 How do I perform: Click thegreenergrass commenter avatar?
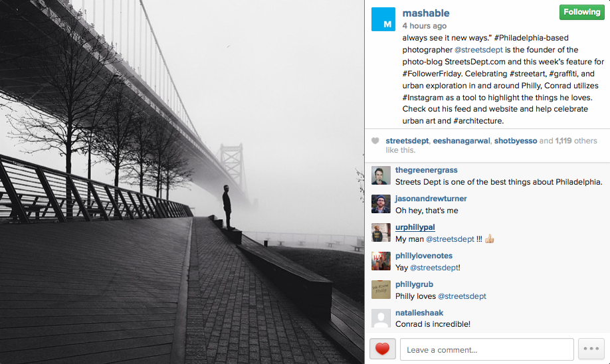pyautogui.click(x=381, y=176)
